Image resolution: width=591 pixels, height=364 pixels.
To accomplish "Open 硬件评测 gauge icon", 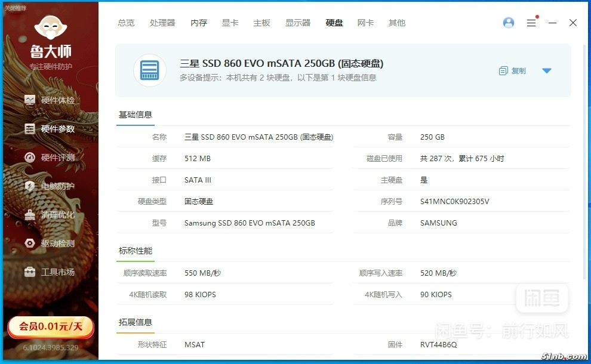I will [30, 158].
